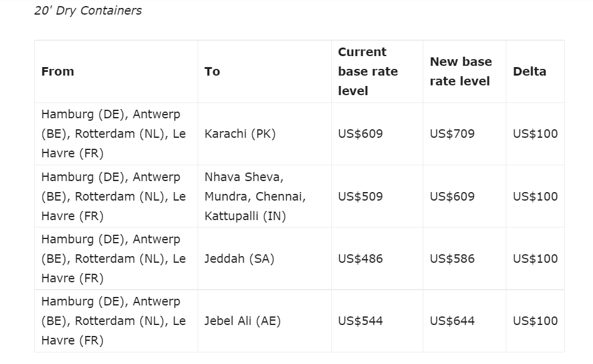Select the US$644 new rate cell
Viewport: 593px width, 364px height.
click(x=452, y=321)
